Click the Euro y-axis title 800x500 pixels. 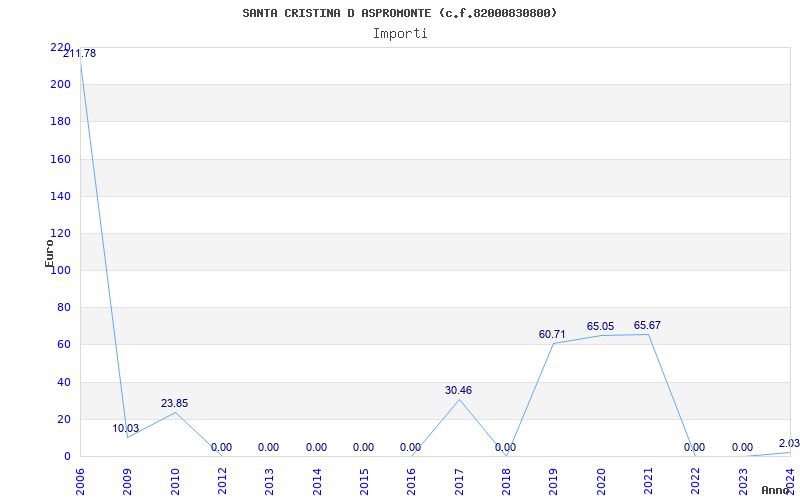click(x=49, y=253)
